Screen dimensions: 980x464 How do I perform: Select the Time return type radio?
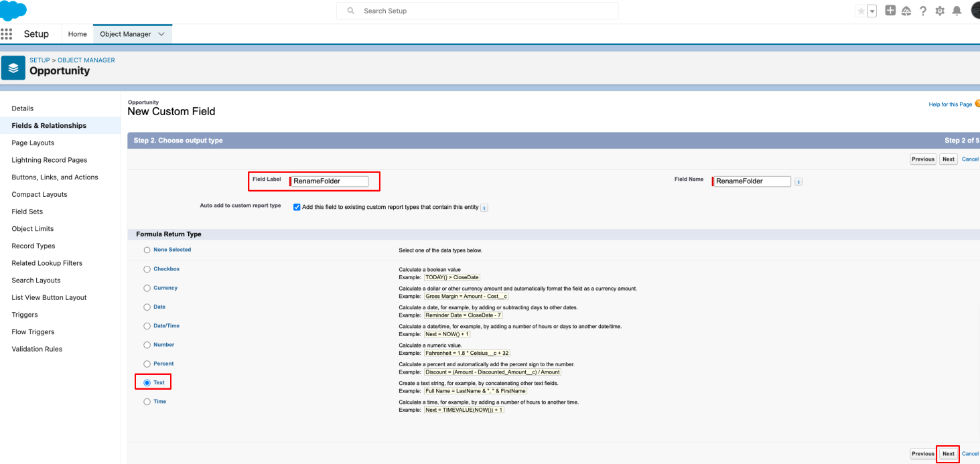(147, 402)
